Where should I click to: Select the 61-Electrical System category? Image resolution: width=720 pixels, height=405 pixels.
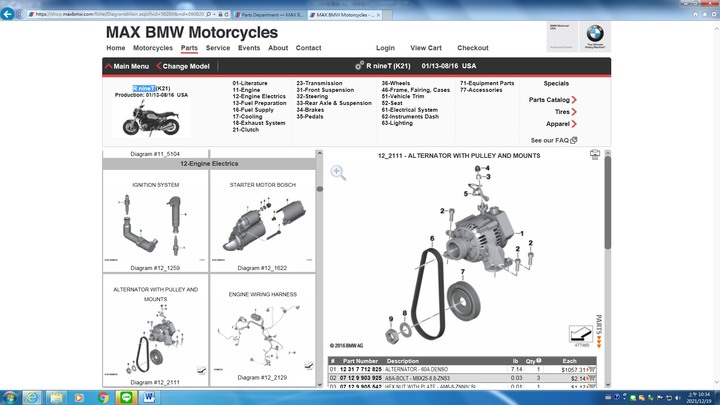coord(410,110)
